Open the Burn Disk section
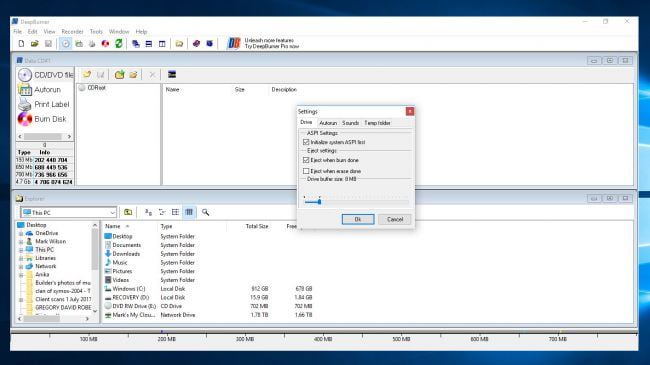 tap(42, 119)
